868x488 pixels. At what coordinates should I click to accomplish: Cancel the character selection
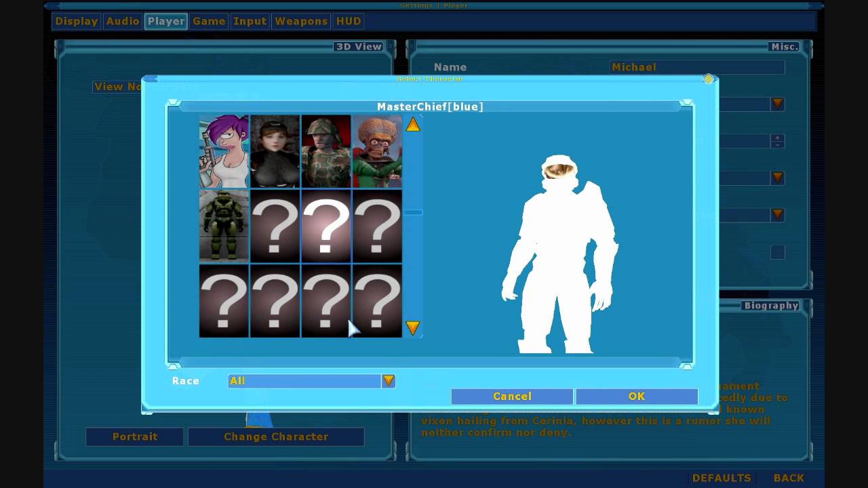coord(512,396)
